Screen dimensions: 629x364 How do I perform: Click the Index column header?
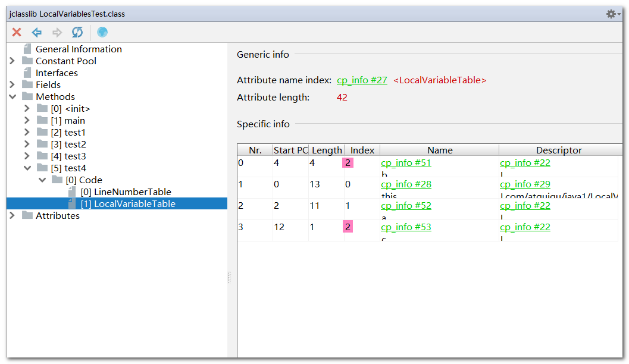[x=362, y=150]
